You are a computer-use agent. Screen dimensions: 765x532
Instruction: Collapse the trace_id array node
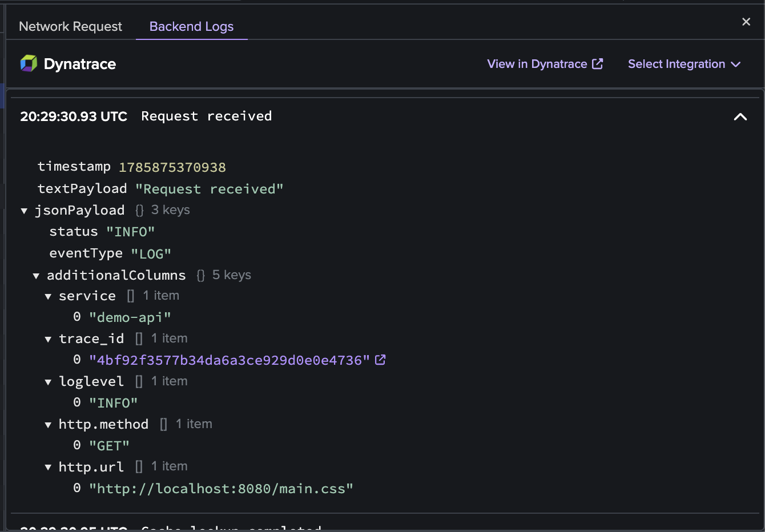[48, 339]
